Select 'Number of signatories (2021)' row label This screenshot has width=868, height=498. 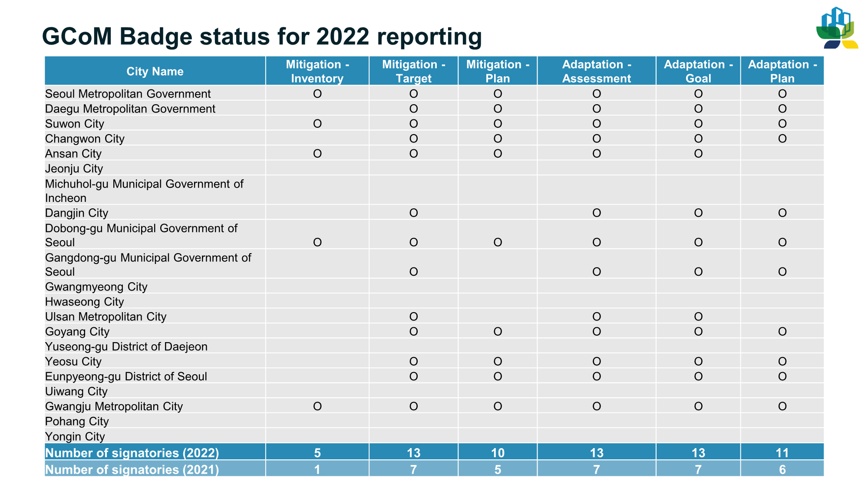pyautogui.click(x=132, y=469)
